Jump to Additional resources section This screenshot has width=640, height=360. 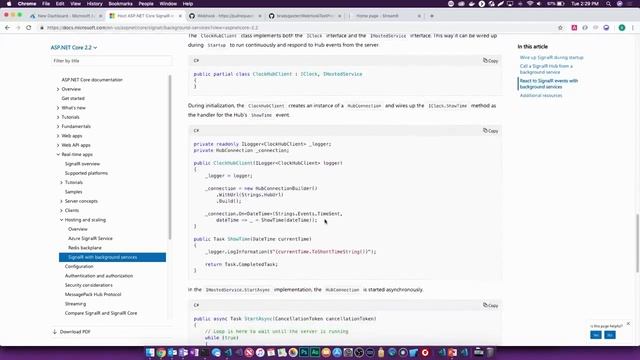coord(541,96)
